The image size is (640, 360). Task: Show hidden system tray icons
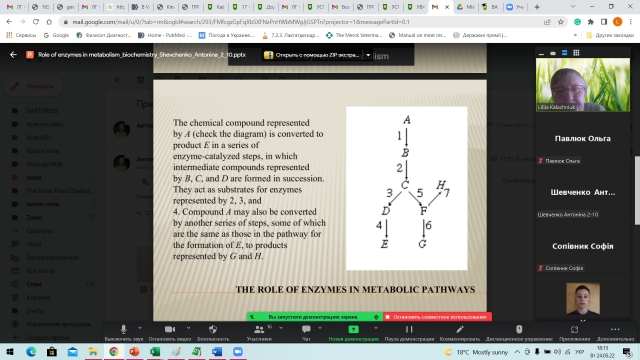(517, 351)
